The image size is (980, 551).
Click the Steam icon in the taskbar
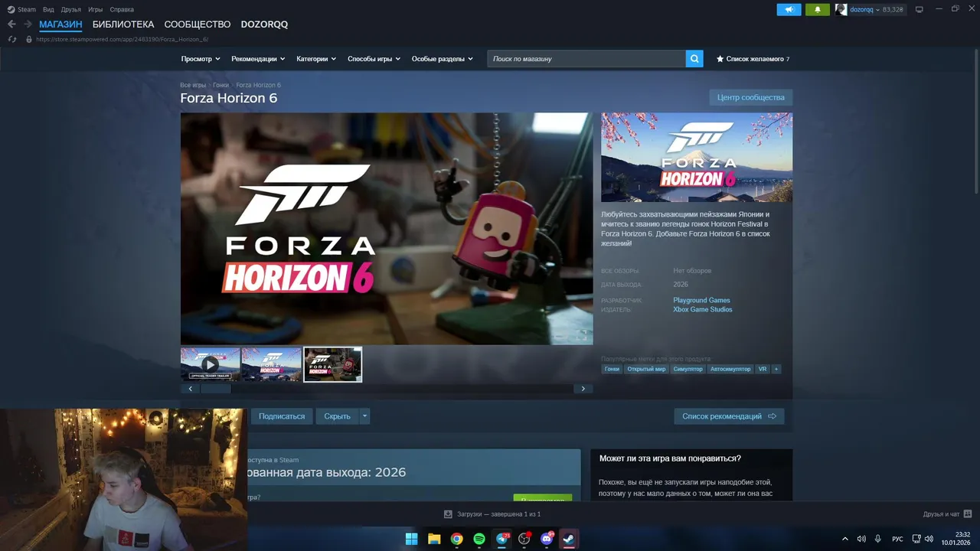pyautogui.click(x=569, y=539)
